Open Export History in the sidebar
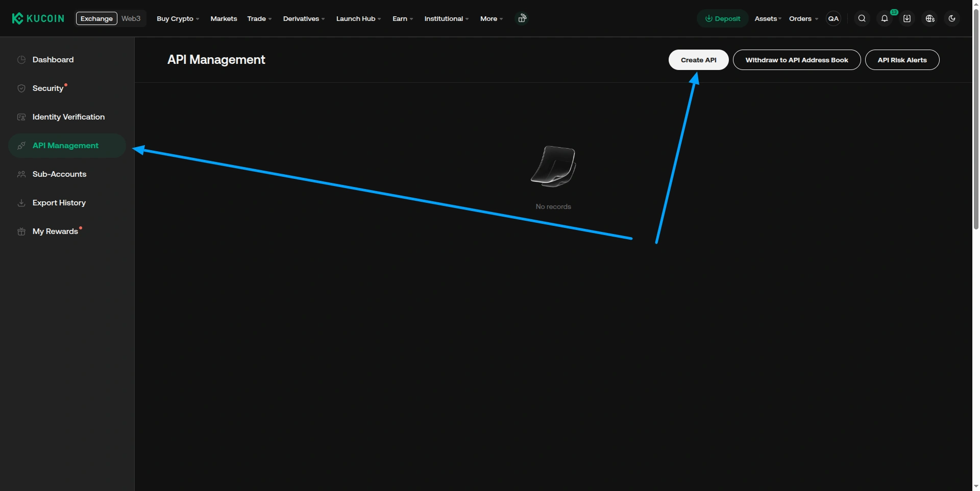980x491 pixels. click(x=67, y=203)
